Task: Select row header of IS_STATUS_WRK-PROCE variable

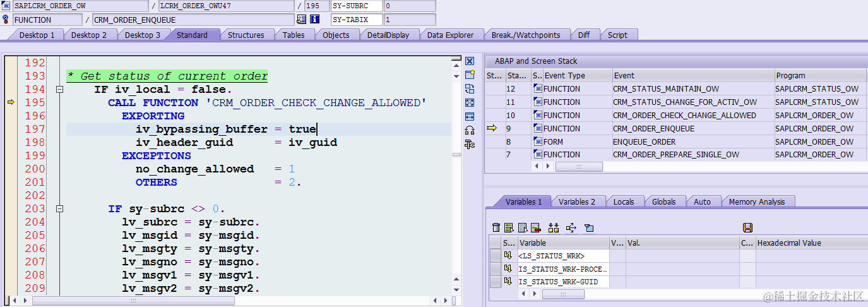Action: click(x=496, y=268)
